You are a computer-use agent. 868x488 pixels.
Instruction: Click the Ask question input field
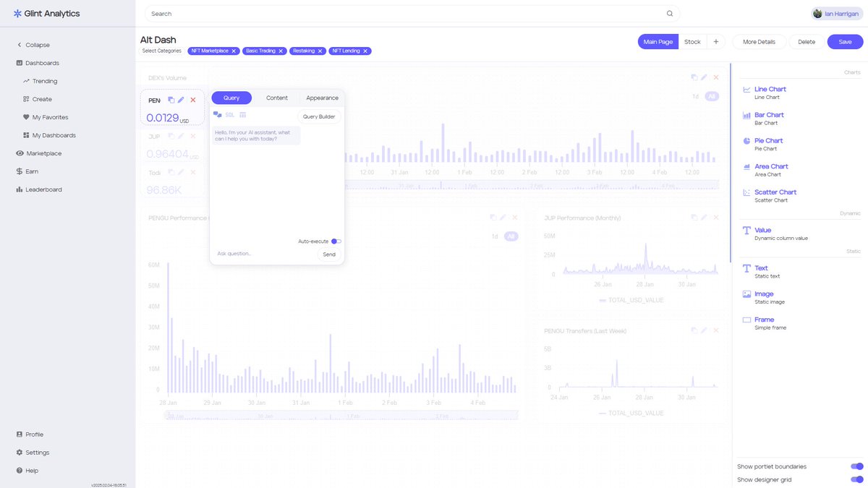coord(264,254)
